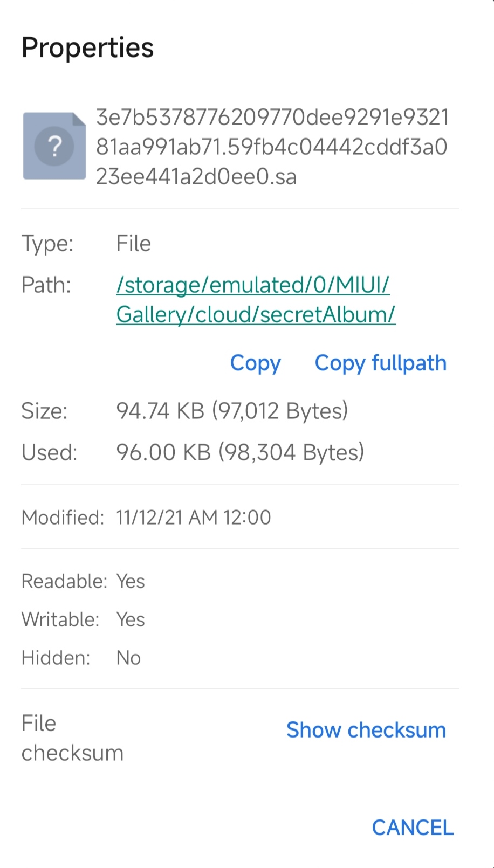Follow the Gallery/cloud/secretAlbum/ path link
This screenshot has height=868, width=494.
pos(256,314)
